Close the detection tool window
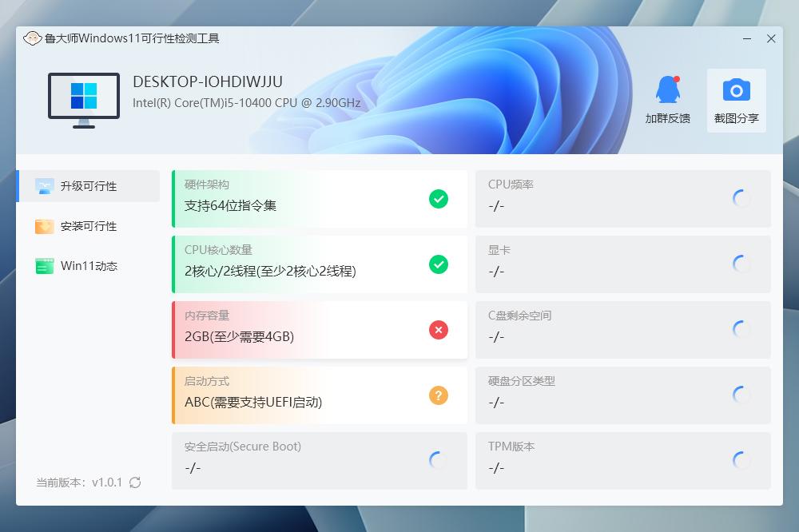Viewport: 799px width, 532px height. [x=771, y=38]
